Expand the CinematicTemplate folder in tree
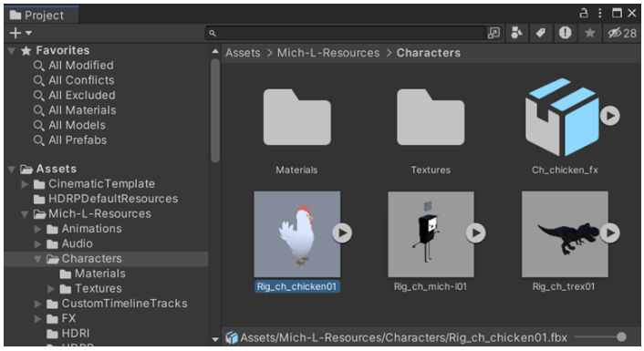 click(x=25, y=184)
